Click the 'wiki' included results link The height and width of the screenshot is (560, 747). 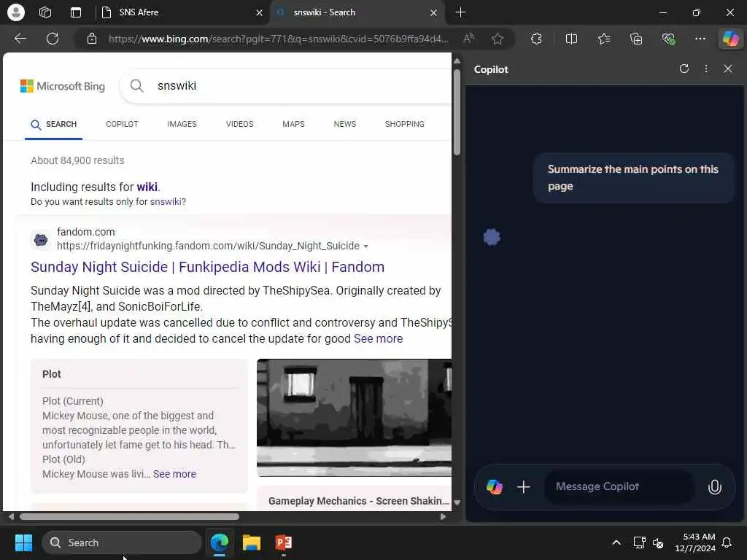pyautogui.click(x=147, y=187)
